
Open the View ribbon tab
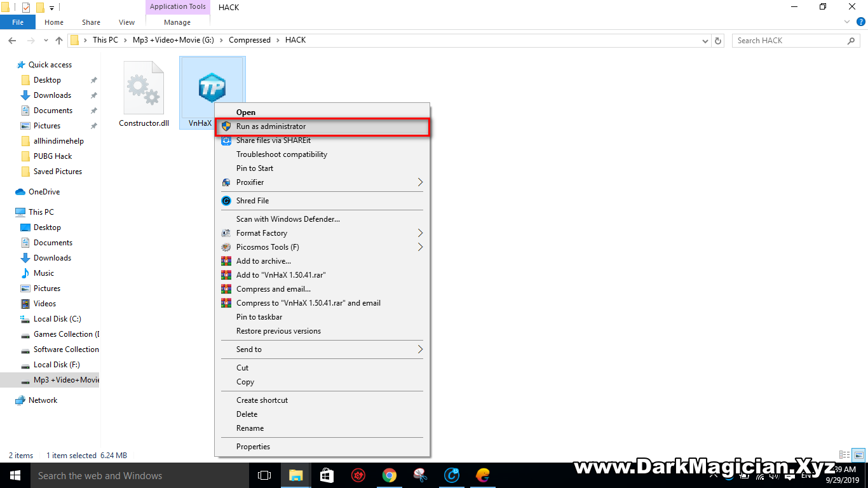pos(127,22)
